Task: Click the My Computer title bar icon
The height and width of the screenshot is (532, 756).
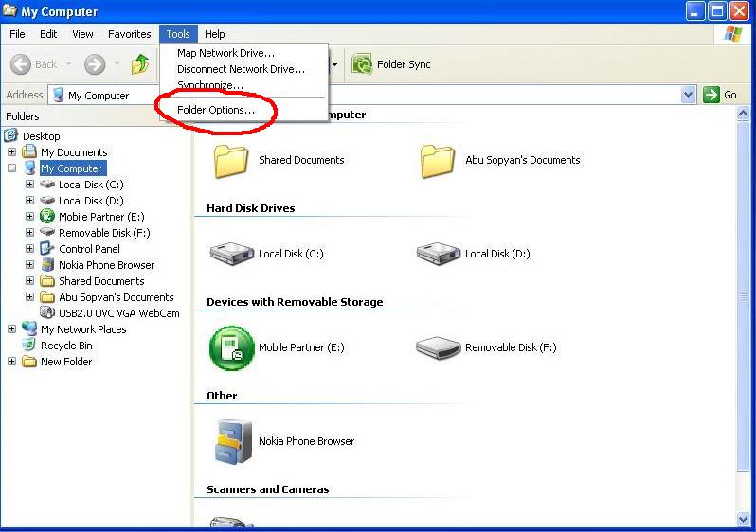Action: 9,10
